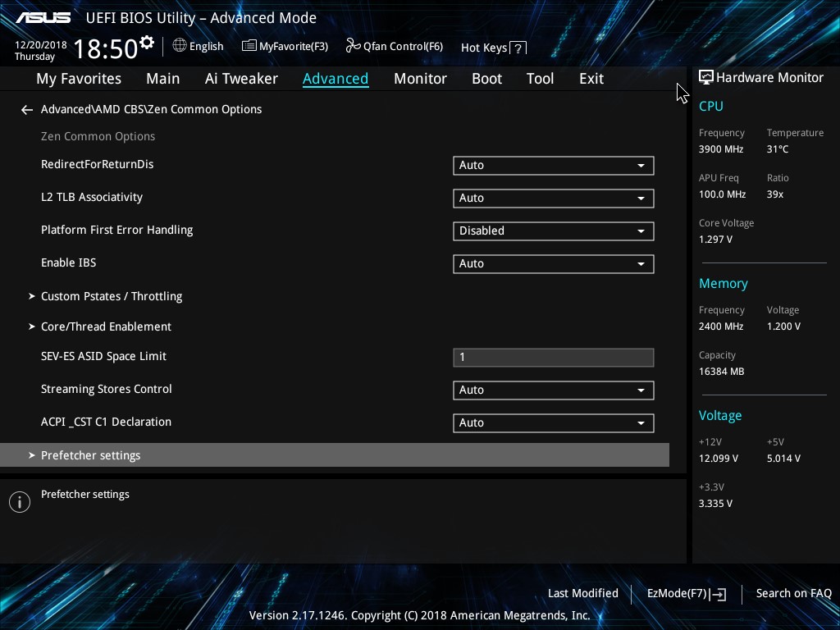Click the CPU temperature value 31°C
840x630 pixels.
click(778, 149)
